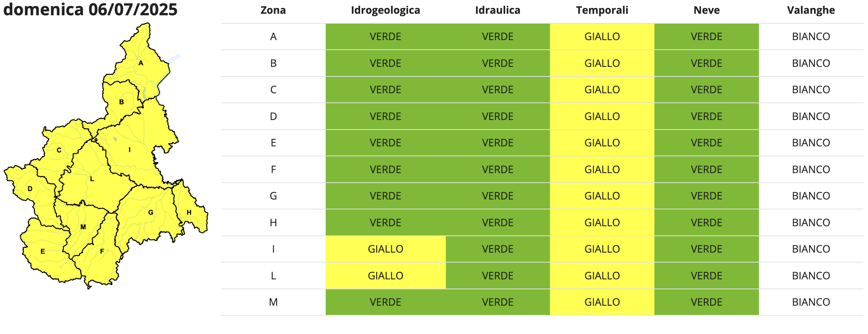868x334 pixels.
Task: Click the Temporali column header
Action: [x=602, y=10]
